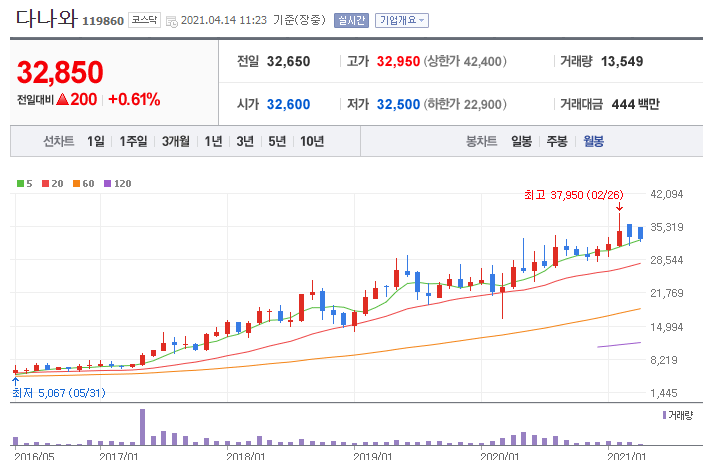The width and height of the screenshot is (703, 460).
Task: Switch to the 1일 line chart tab
Action: (x=95, y=141)
